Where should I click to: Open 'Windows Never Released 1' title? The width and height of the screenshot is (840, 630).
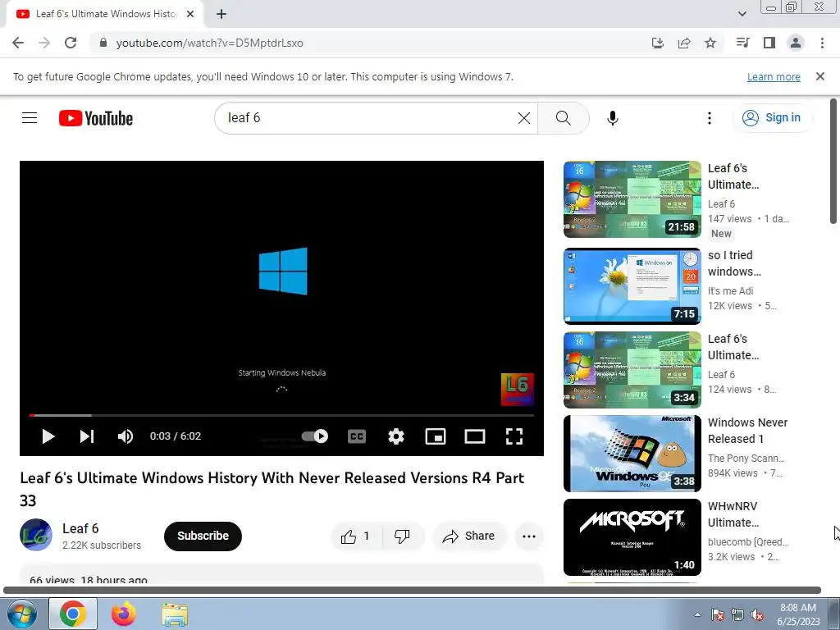pyautogui.click(x=748, y=431)
